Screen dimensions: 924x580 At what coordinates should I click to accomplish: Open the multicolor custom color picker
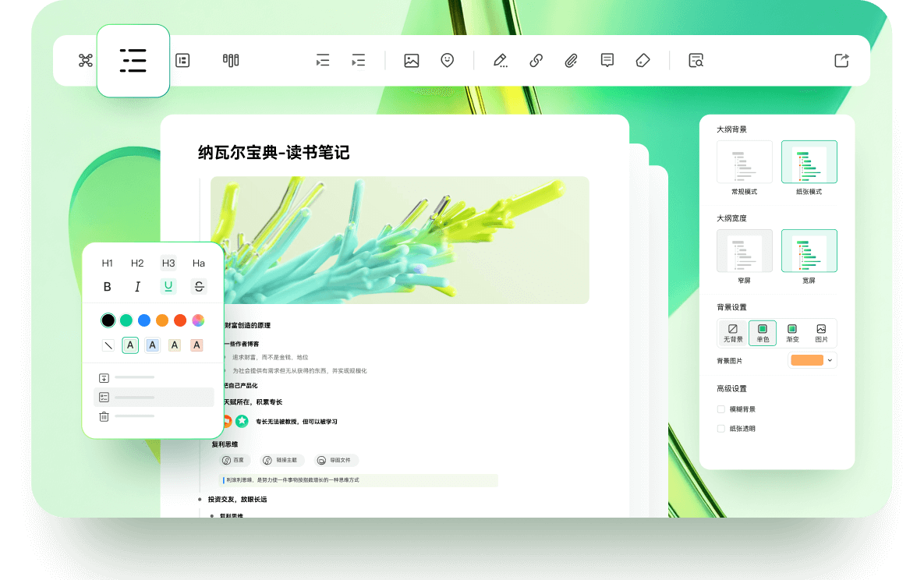point(199,320)
